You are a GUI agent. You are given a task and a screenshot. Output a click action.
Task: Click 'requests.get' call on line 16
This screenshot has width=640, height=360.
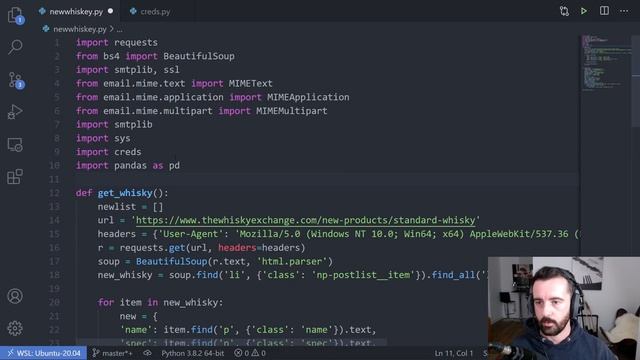tap(153, 248)
